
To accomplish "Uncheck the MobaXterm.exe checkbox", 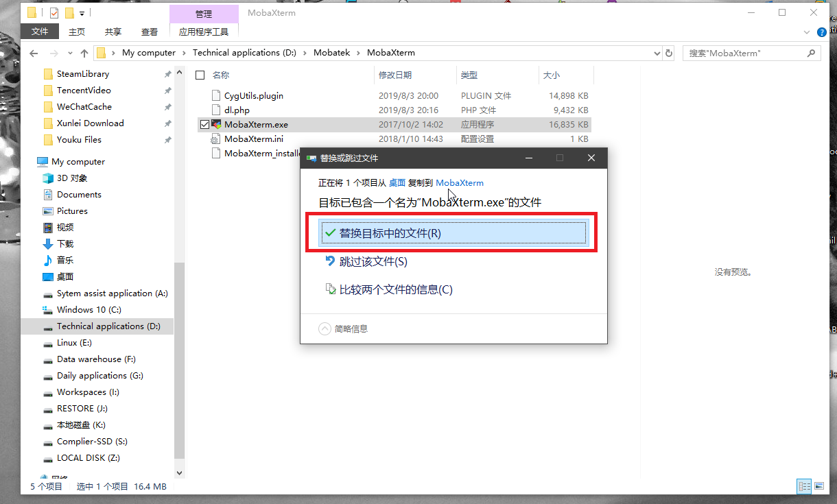I will click(x=204, y=124).
